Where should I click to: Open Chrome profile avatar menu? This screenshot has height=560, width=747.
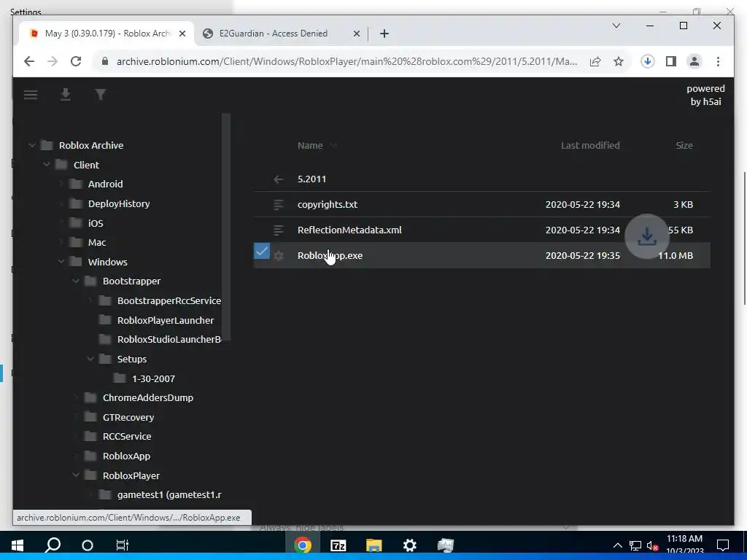694,61
